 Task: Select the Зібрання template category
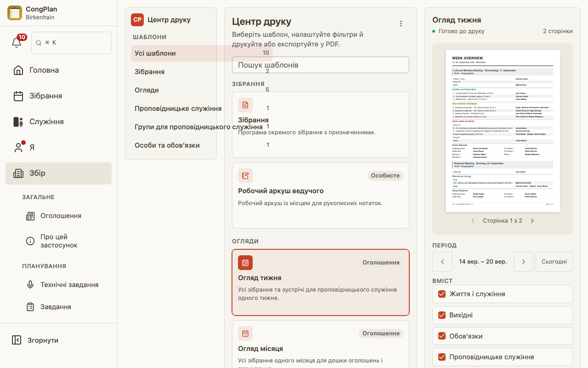pos(202,72)
